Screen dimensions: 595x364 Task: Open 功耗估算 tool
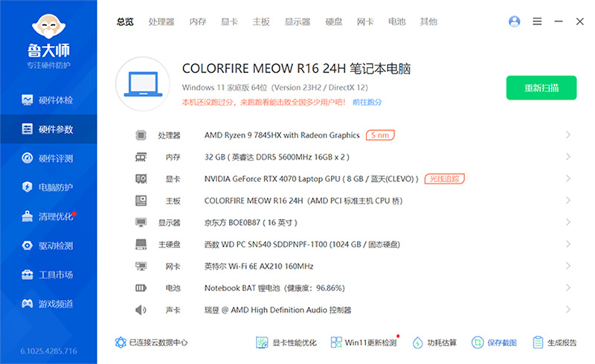coord(434,342)
